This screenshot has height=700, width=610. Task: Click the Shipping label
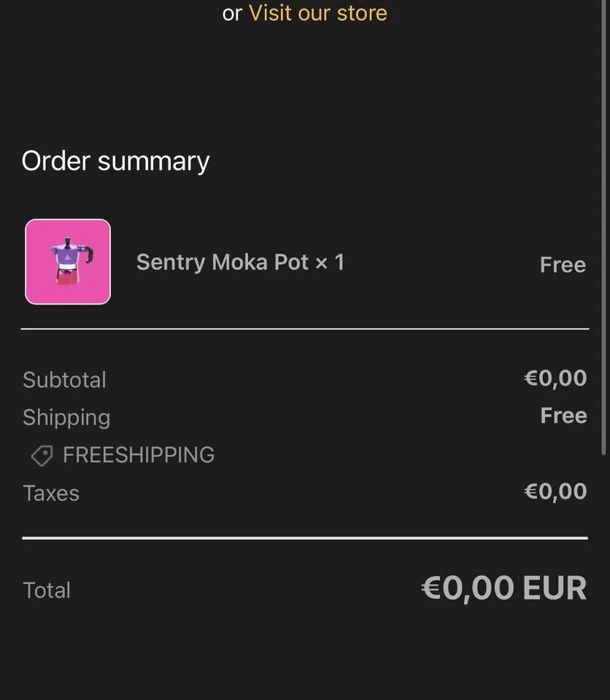66,417
